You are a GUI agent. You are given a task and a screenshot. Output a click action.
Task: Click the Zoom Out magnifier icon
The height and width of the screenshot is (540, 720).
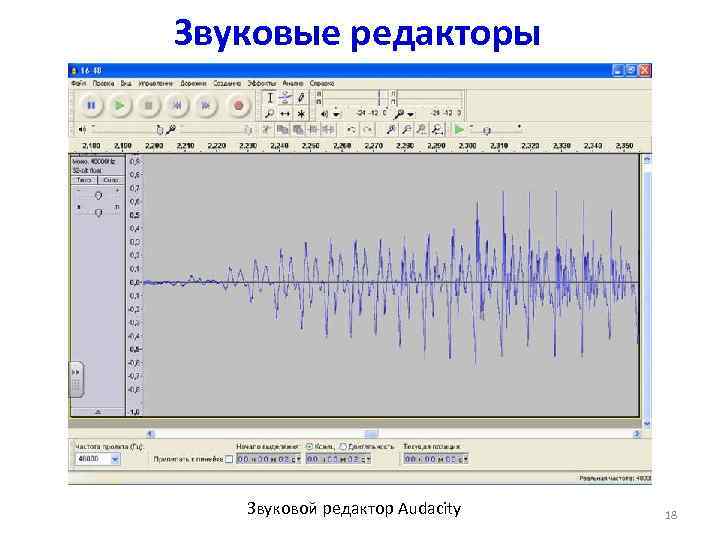point(406,130)
